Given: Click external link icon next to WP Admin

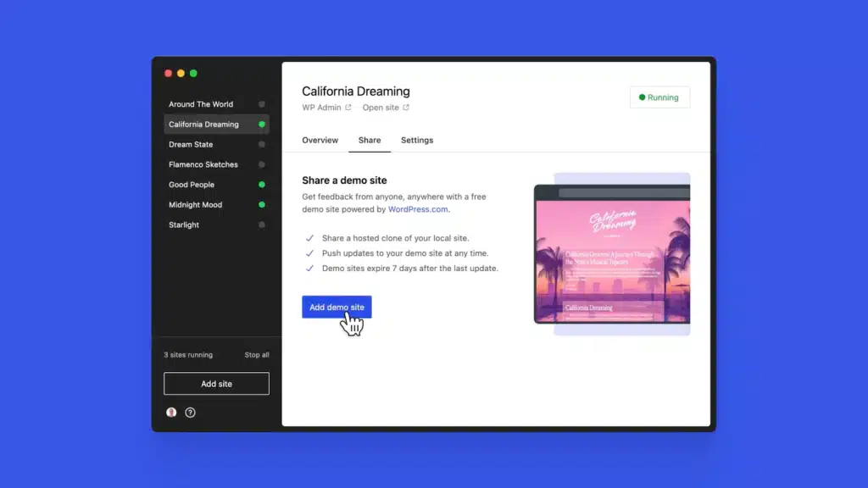Looking at the screenshot, I should (x=348, y=108).
